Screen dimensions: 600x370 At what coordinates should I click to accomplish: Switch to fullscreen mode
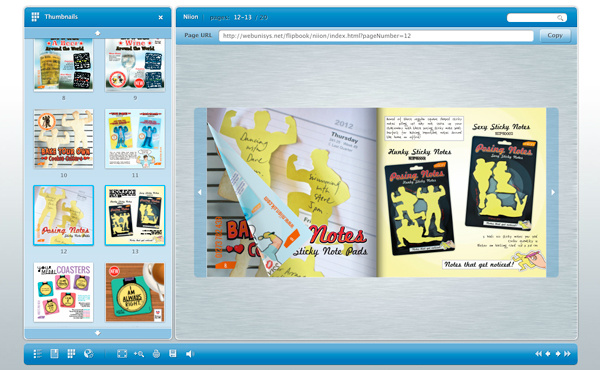(122, 354)
